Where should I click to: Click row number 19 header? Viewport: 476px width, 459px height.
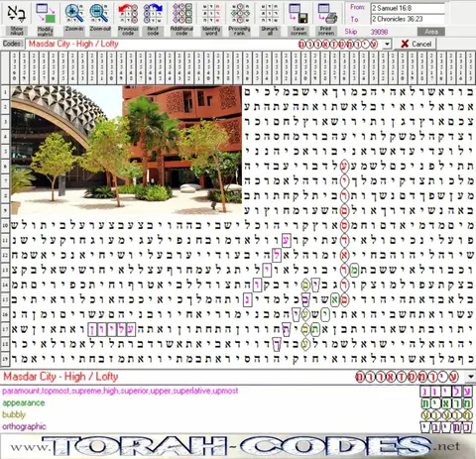coord(5,359)
